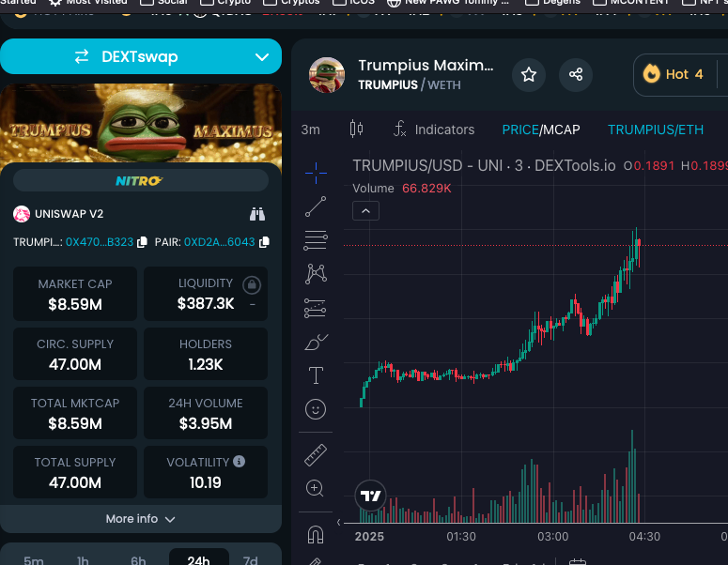Open the Indicators menu

coord(434,130)
